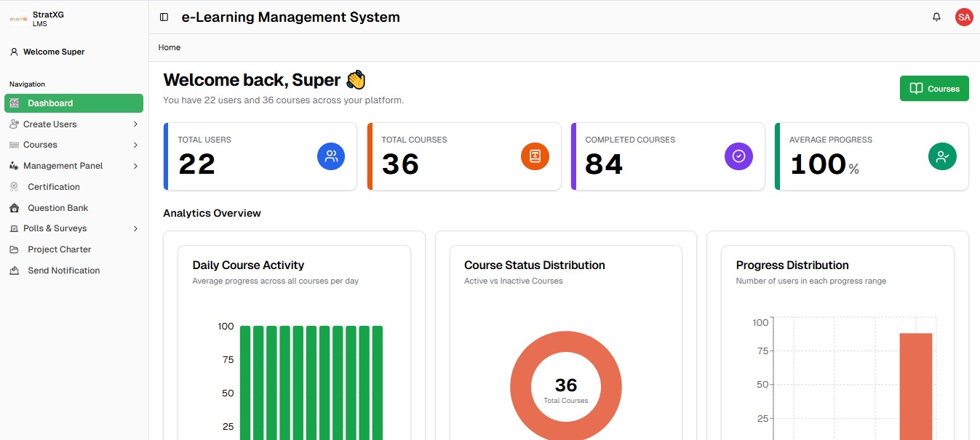This screenshot has height=440, width=980.
Task: Click the COMPLETED COURSES value 84
Action: [x=604, y=164]
